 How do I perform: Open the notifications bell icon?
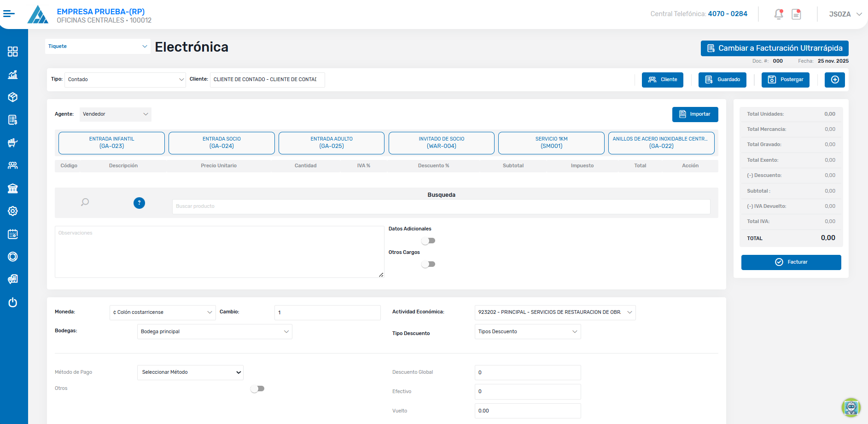coord(778,14)
